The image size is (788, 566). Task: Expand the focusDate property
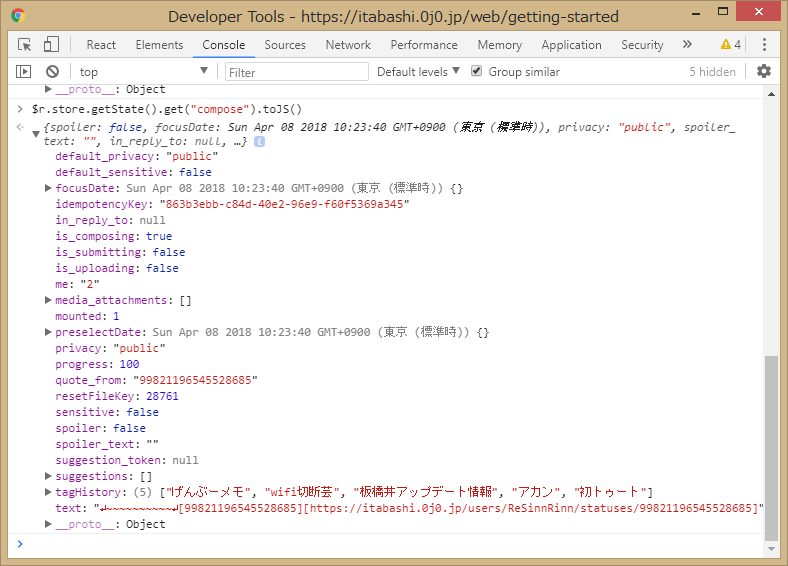click(x=48, y=188)
